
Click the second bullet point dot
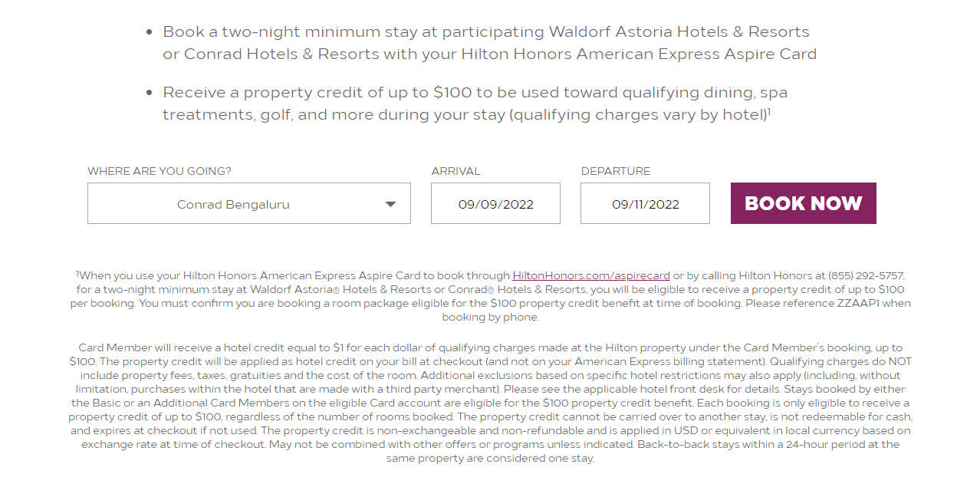click(150, 93)
